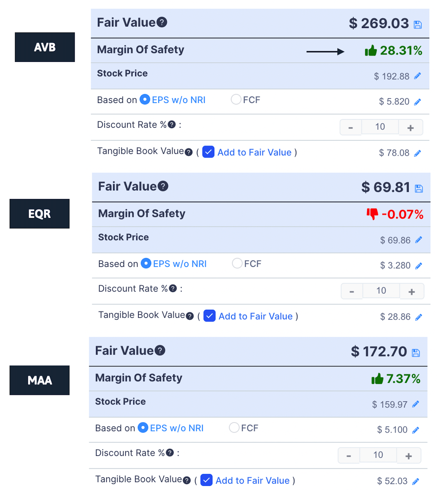
Task: Save EQR's calculated Fair Value
Action: (419, 188)
